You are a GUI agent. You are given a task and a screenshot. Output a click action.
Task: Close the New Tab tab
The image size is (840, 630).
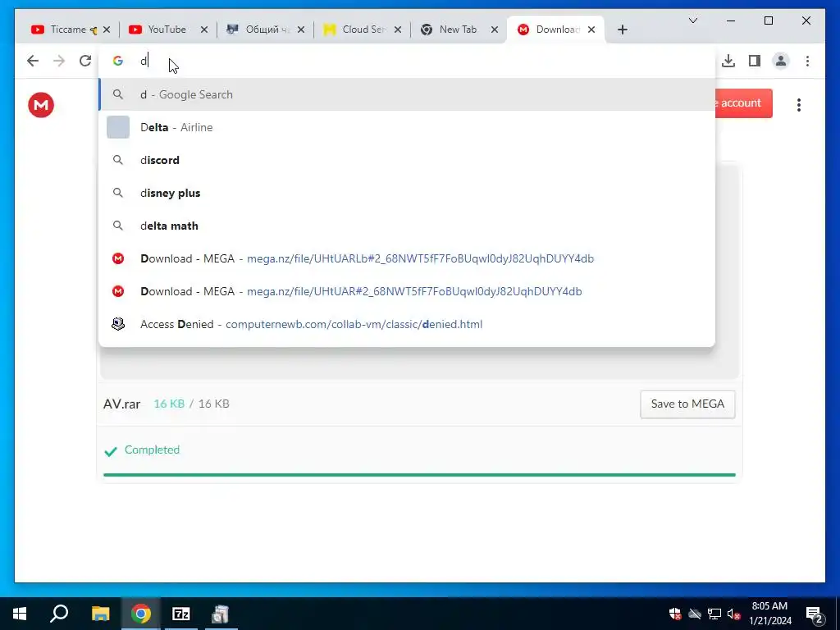click(x=495, y=30)
